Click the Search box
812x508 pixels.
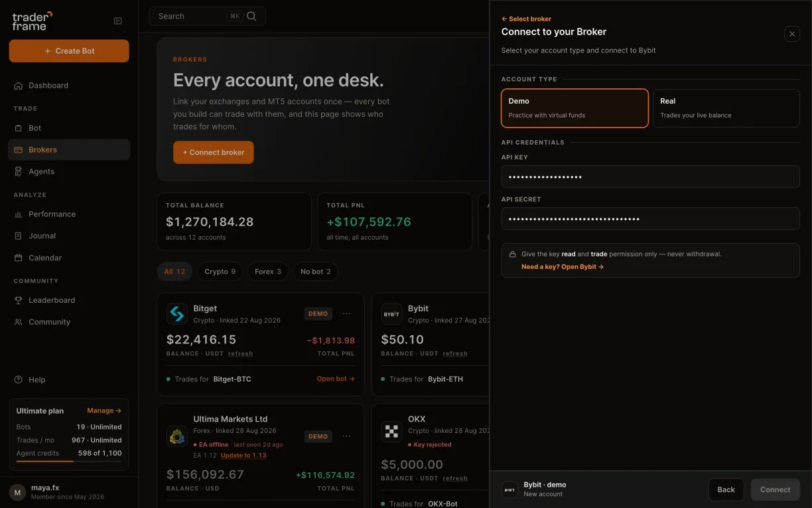click(x=208, y=16)
